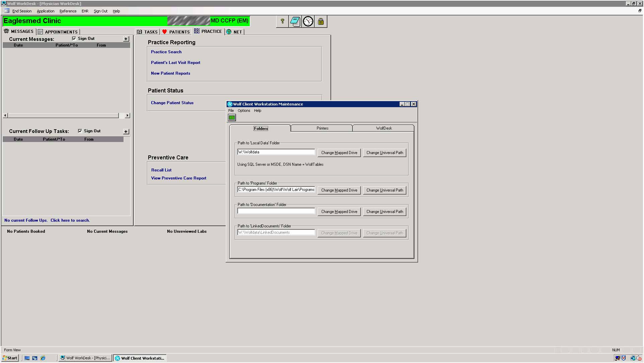Open the notepad icon in the toolbar

(x=295, y=21)
